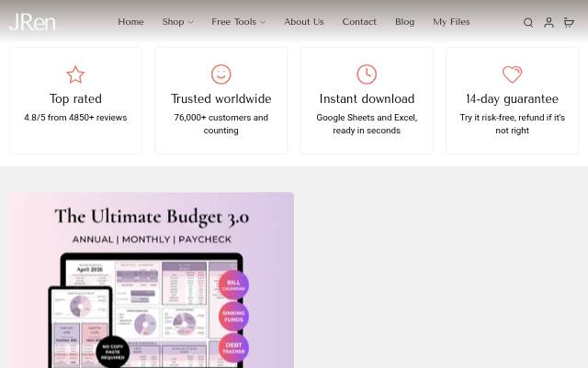The image size is (588, 368).
Task: Go to the Home page
Action: (130, 22)
